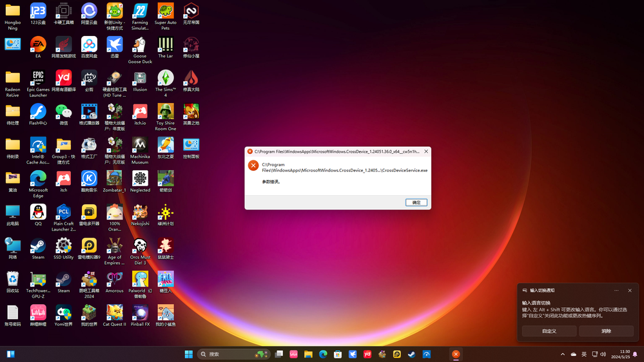
Task: Select Neglected desktop icon
Action: [x=140, y=182]
